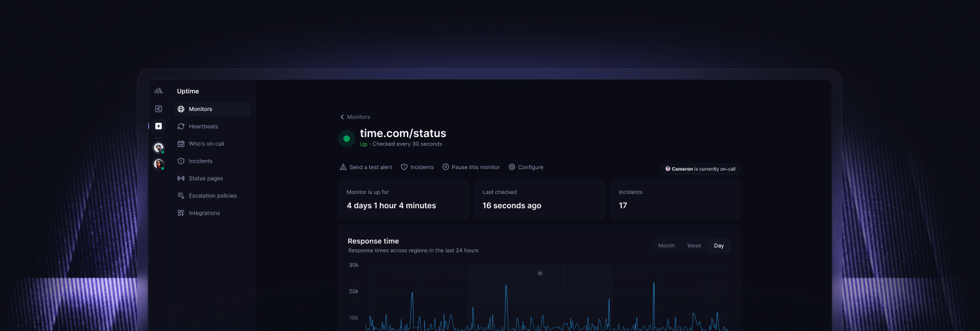Open Status pages in the sidebar

coord(213,178)
